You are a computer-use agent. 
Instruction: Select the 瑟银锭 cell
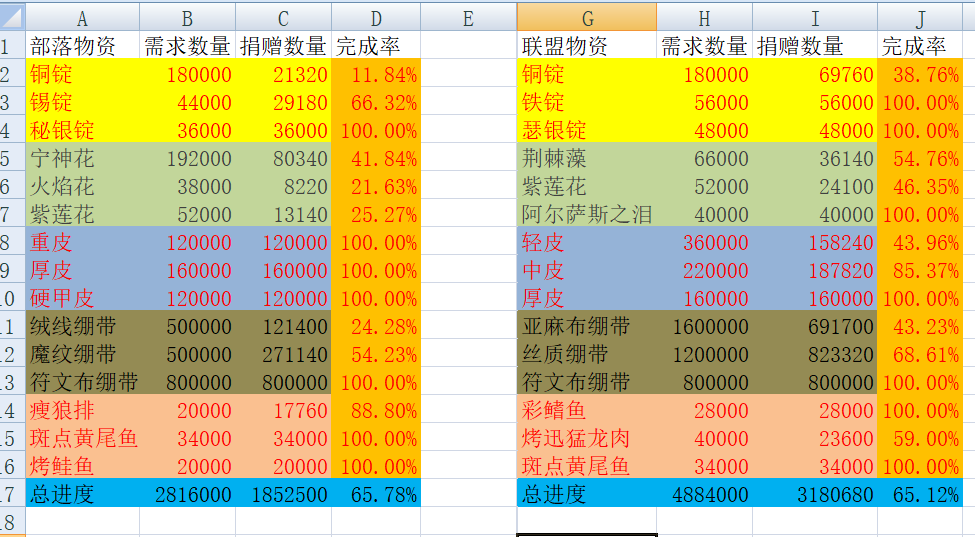pos(587,130)
